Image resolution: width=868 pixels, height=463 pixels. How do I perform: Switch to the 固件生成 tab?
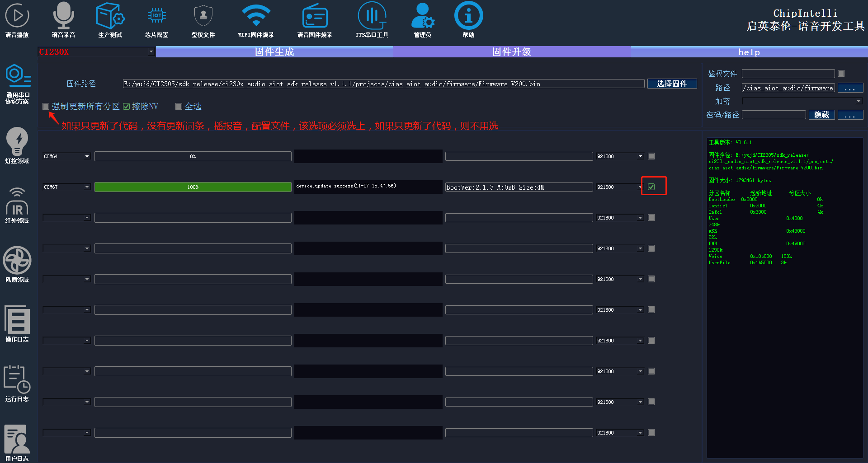coord(274,52)
